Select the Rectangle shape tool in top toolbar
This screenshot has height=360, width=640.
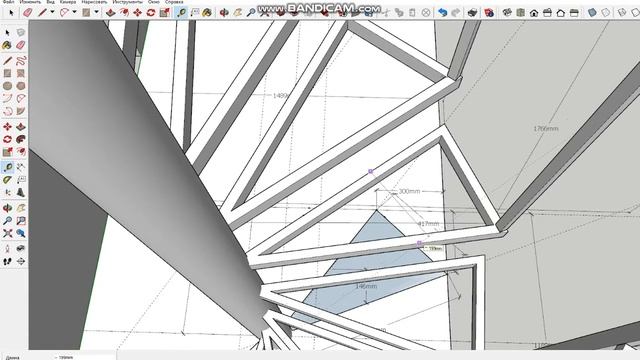[x=86, y=13]
